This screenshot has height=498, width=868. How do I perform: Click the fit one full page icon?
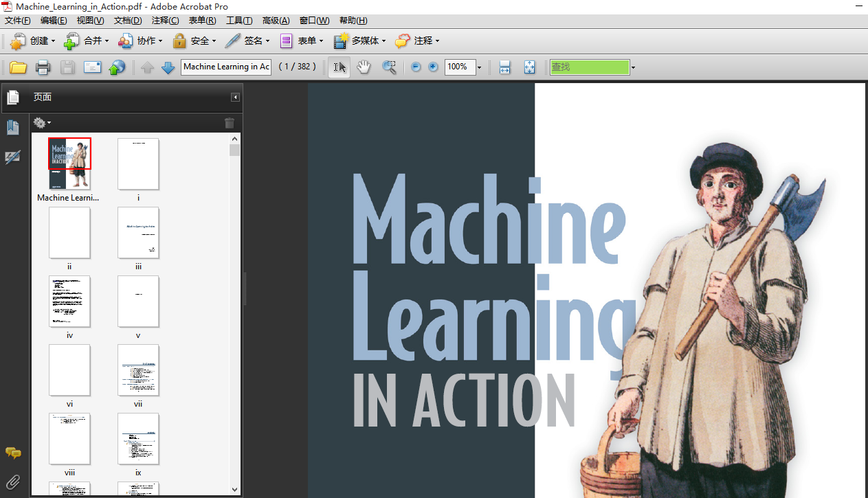click(529, 67)
